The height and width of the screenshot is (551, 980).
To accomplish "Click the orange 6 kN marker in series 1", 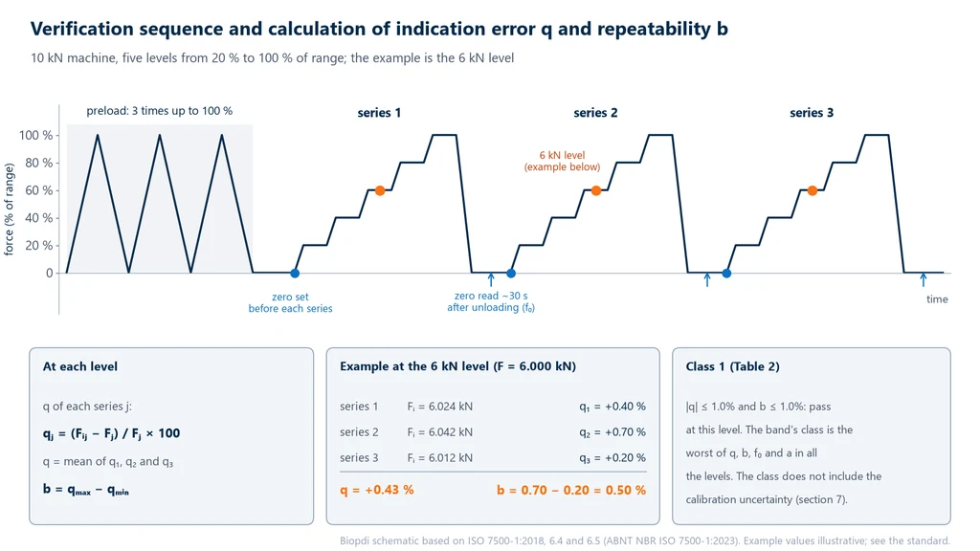I will click(x=380, y=190).
